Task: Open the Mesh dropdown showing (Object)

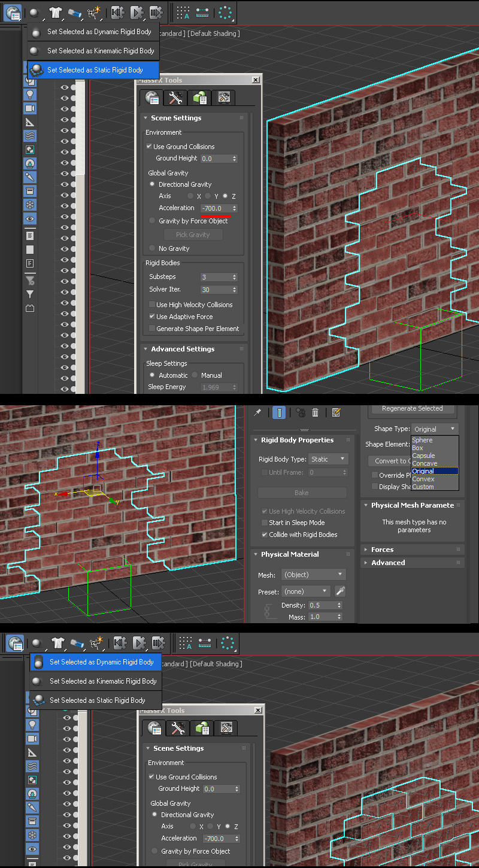Action: click(314, 575)
